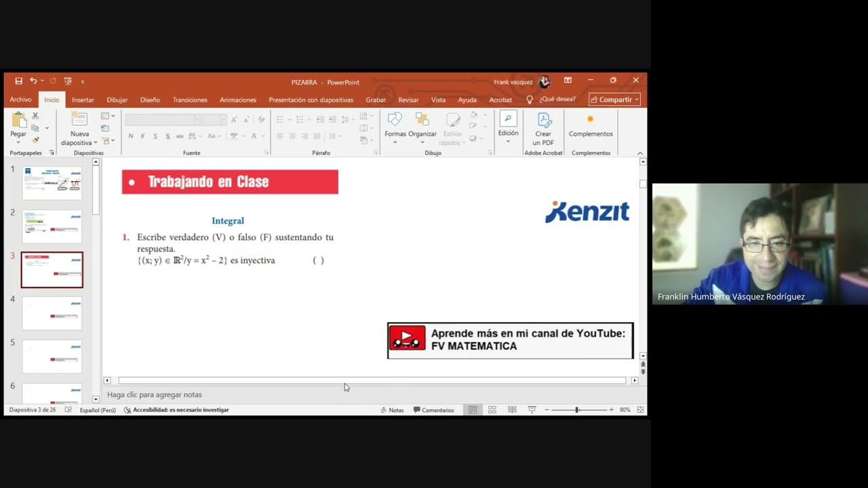The image size is (868, 488).
Task: Center-align text in Párrafo group
Action: point(292,136)
